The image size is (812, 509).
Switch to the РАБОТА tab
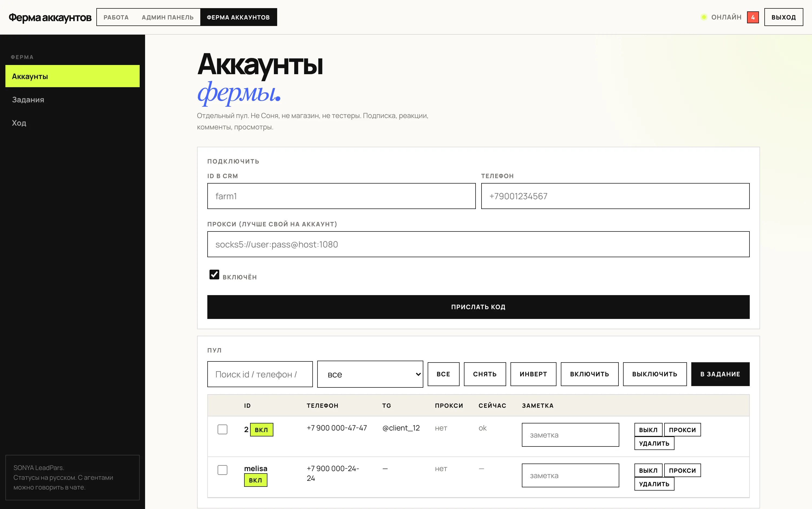pyautogui.click(x=116, y=17)
